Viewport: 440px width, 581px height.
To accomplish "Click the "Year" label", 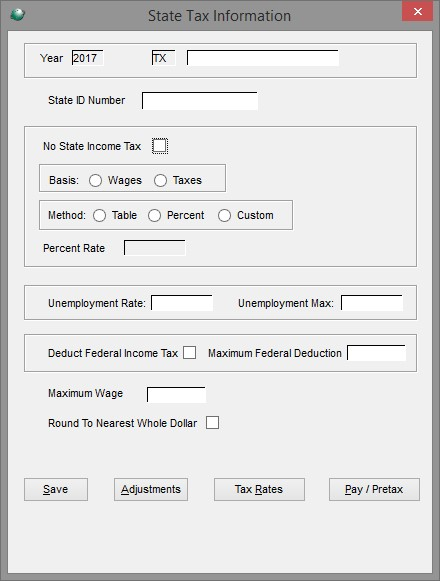I will coord(52,58).
